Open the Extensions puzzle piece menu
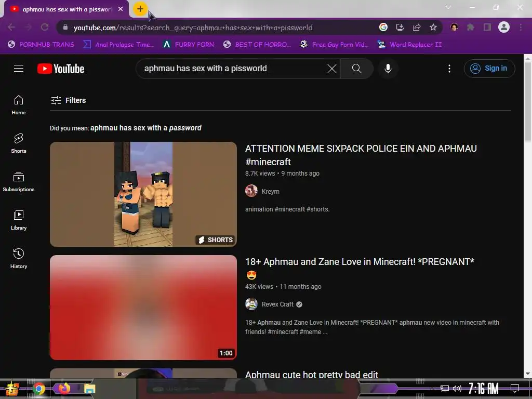Viewport: 532px width, 399px height. coord(471,27)
